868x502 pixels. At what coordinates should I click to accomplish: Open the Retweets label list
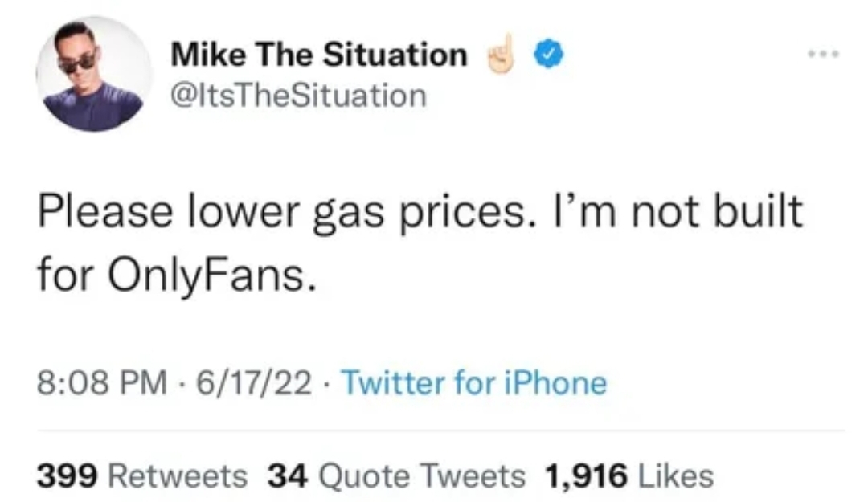178,476
